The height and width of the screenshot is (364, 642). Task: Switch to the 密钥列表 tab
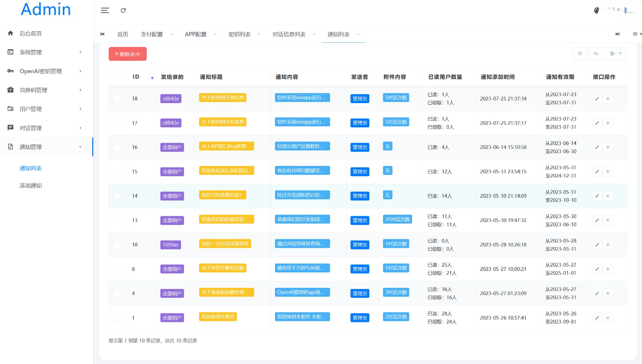click(x=240, y=34)
